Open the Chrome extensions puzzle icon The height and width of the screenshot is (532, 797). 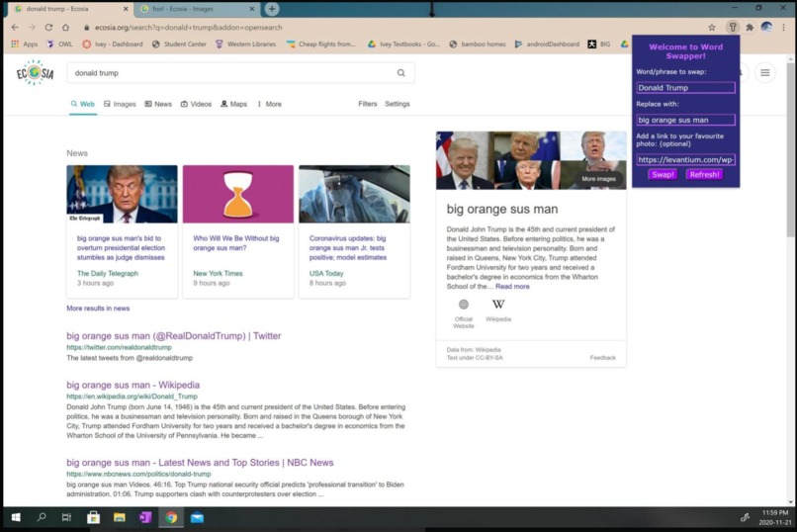point(750,28)
